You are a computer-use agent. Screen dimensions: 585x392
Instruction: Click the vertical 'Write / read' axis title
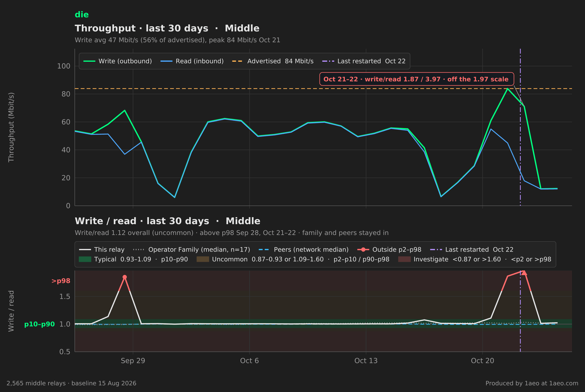pos(11,311)
